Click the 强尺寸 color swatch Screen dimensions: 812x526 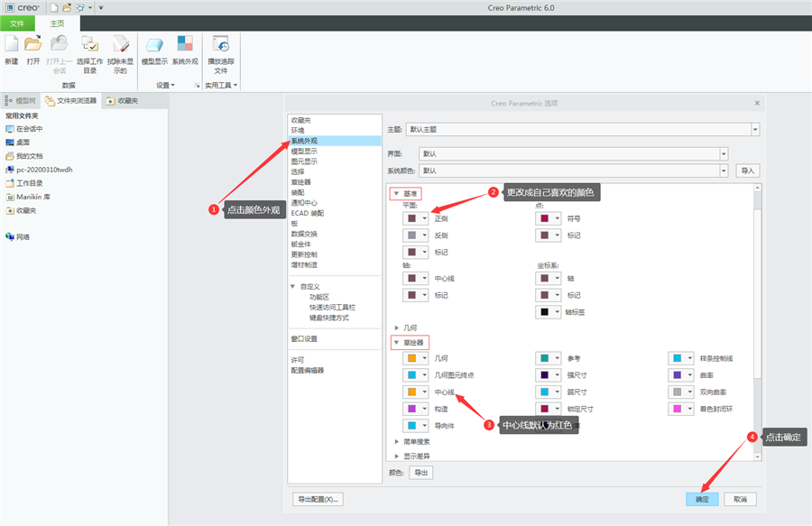[545, 374]
